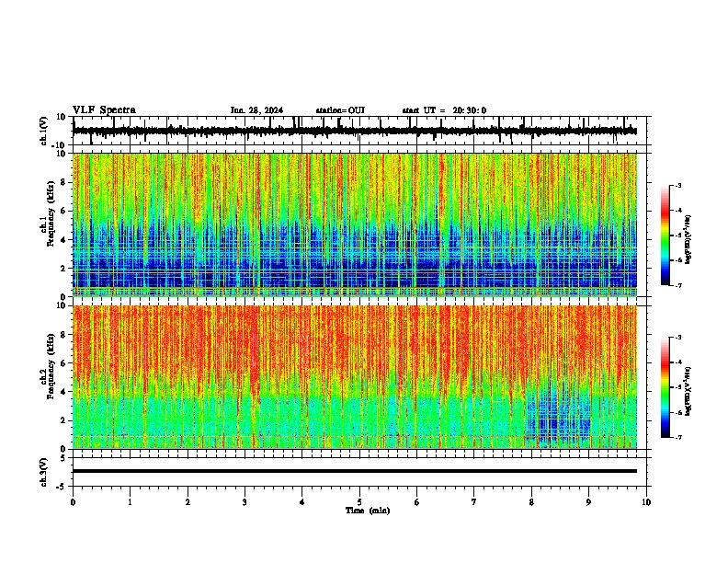Click the ch.1(V) waveform trace panel
Screen dimensions: 728x563
(x=359, y=131)
